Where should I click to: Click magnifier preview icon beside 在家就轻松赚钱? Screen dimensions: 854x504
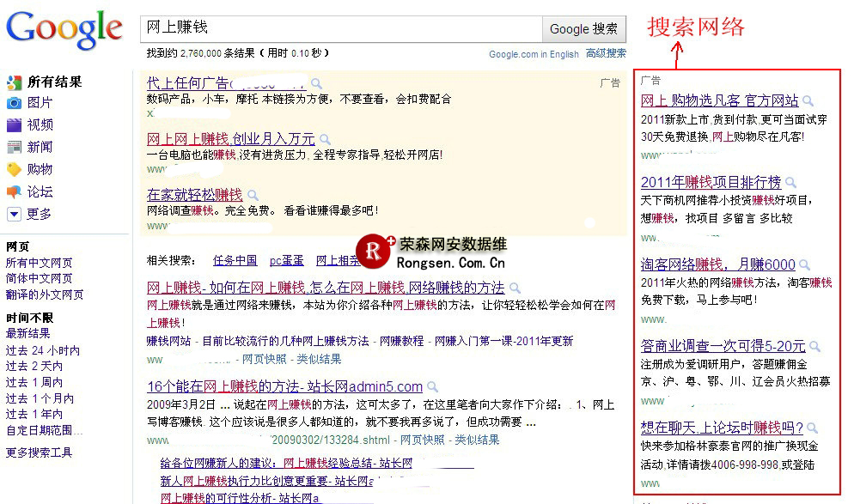(x=252, y=196)
